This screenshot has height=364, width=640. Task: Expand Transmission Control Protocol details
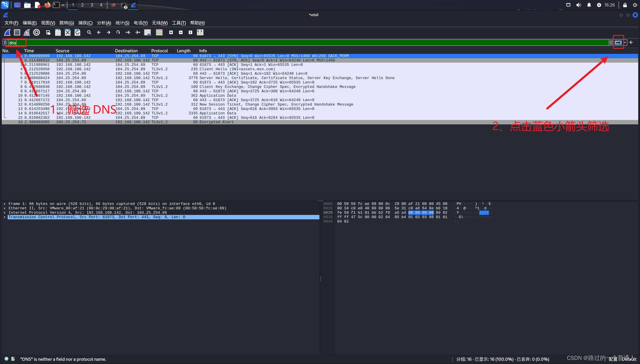click(5, 217)
